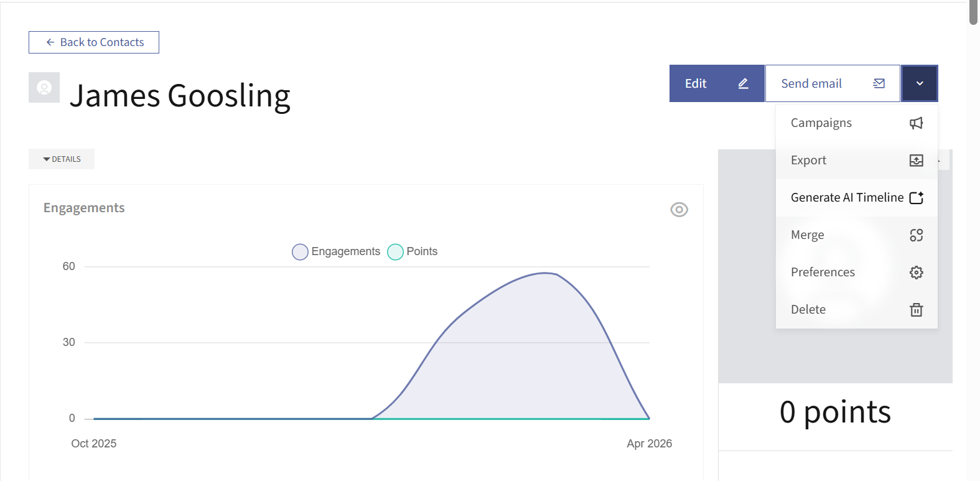
Task: Click James Gosling's avatar placeholder
Action: coord(44,88)
